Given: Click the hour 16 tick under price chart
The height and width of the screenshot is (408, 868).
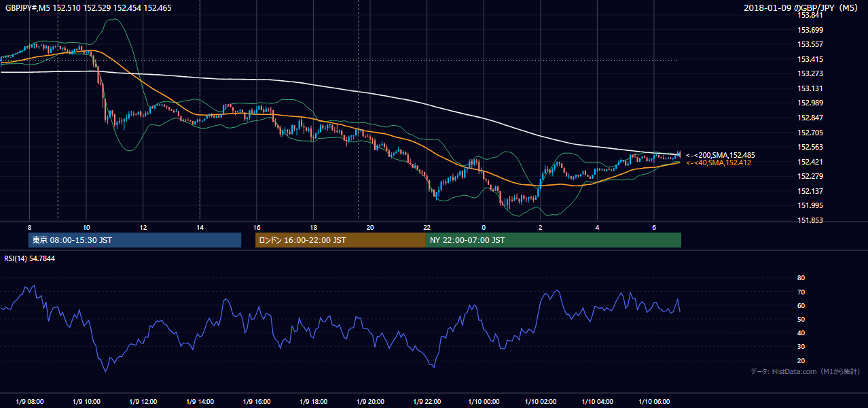Looking at the screenshot, I should 257,227.
